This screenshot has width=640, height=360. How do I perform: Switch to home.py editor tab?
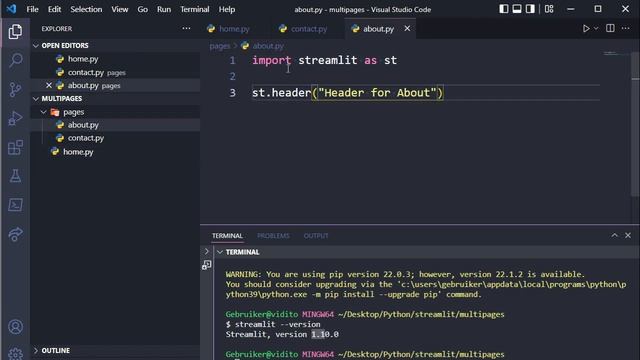click(233, 29)
